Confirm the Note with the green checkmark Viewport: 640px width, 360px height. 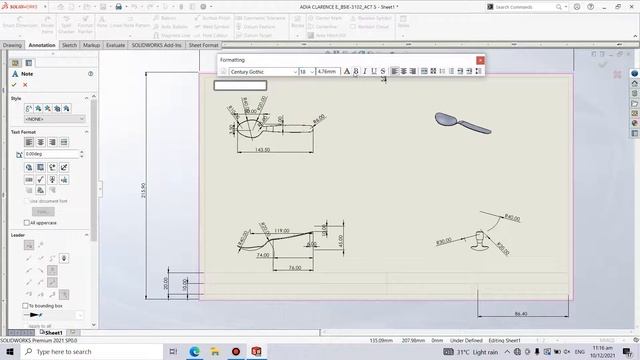click(14, 84)
